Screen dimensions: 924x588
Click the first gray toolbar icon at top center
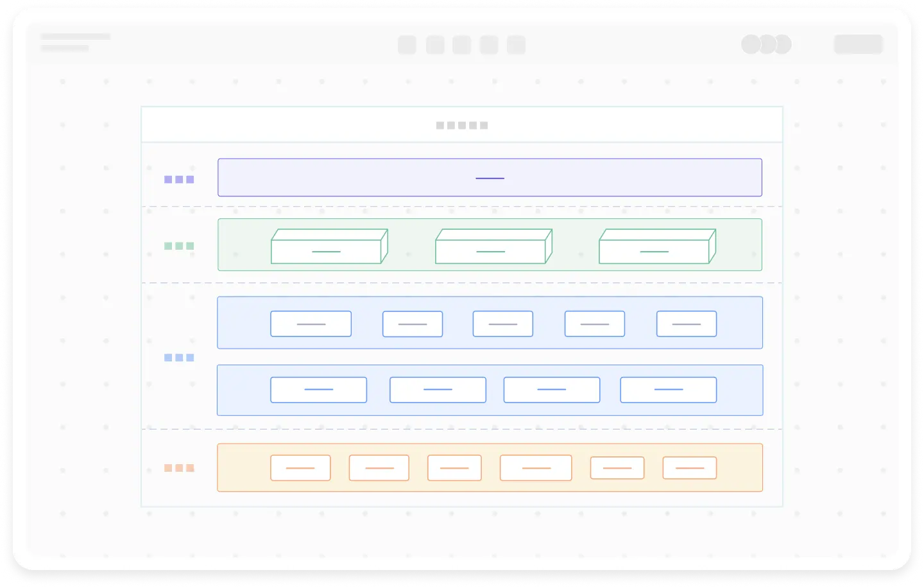pyautogui.click(x=407, y=45)
